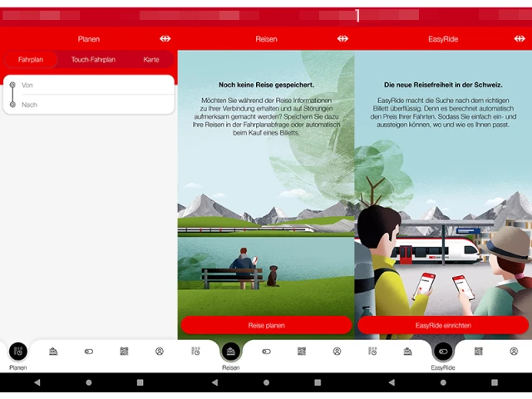
Task: Click the EasyRide header title
Action: click(443, 39)
